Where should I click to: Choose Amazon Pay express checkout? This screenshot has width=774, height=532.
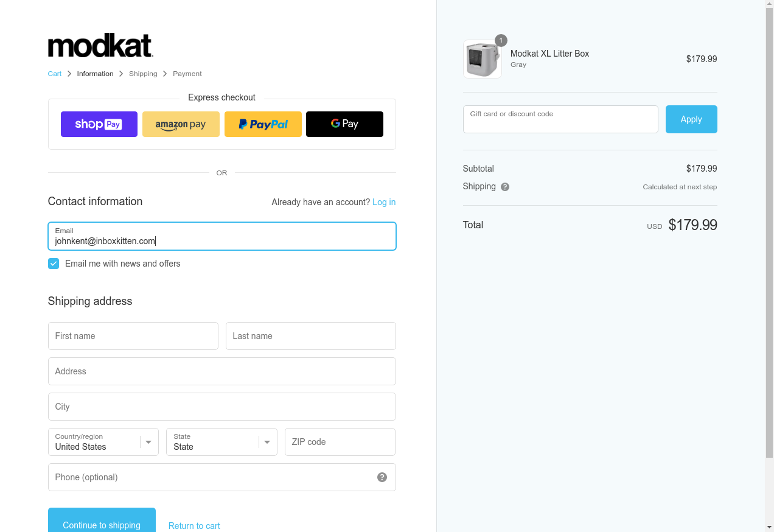pyautogui.click(x=181, y=124)
